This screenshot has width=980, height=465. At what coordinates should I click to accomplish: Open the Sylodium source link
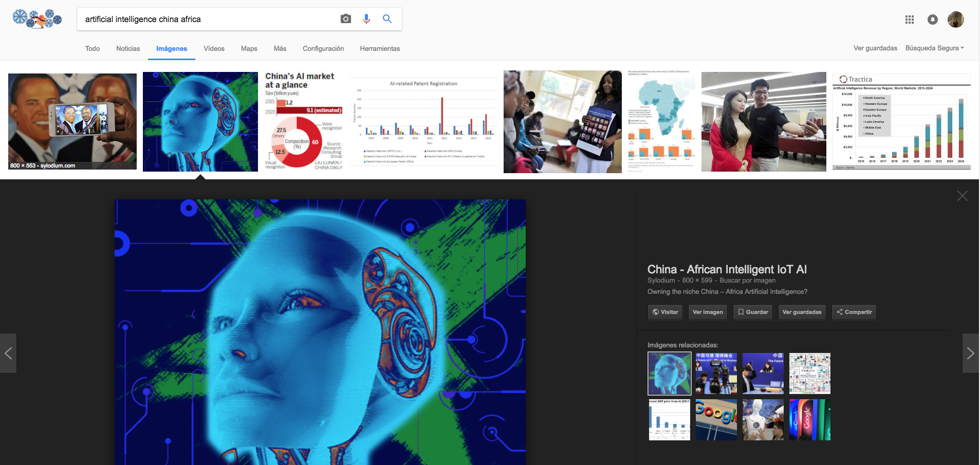click(x=661, y=281)
